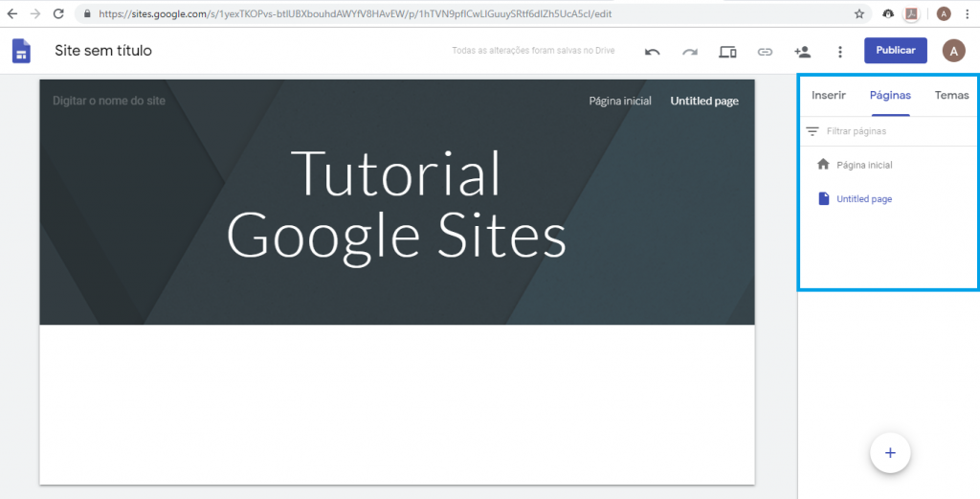Click the home icon next to Página inicial
This screenshot has width=980, height=499.
click(823, 165)
